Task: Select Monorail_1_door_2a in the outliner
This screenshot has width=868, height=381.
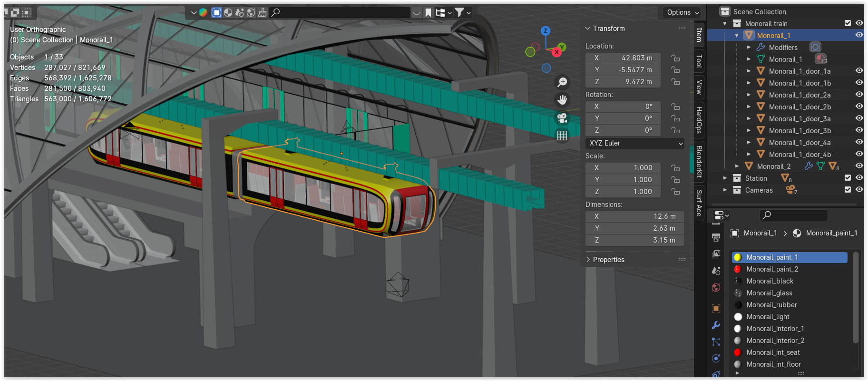Action: [x=800, y=95]
